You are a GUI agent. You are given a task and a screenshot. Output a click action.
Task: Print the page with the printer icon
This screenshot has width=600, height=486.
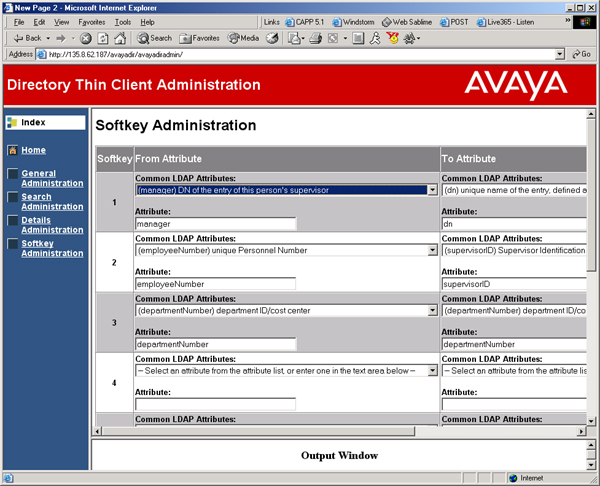click(316, 38)
